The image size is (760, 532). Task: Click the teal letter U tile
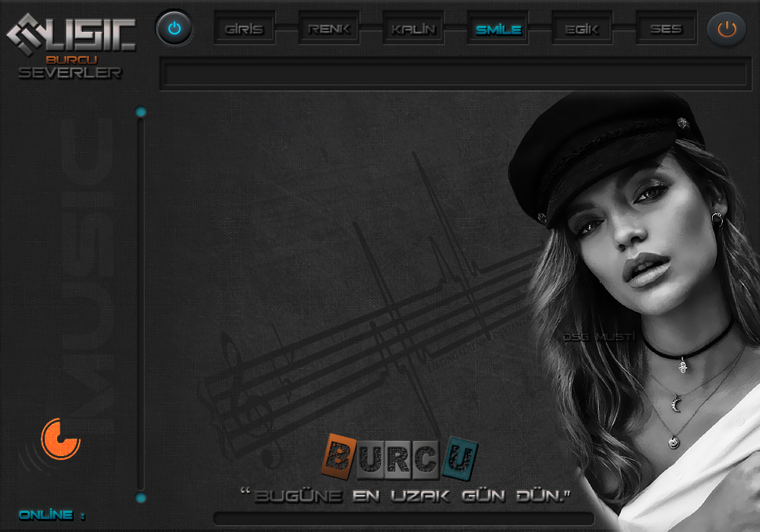[459, 458]
